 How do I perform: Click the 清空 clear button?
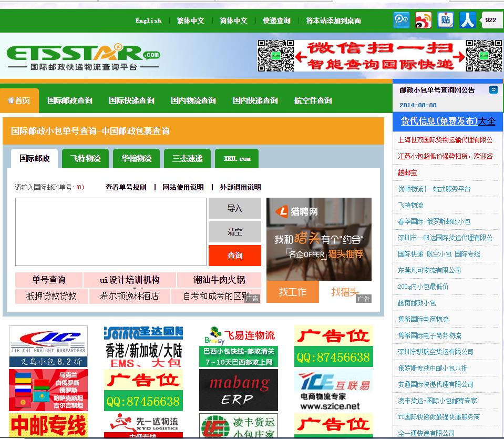pyautogui.click(x=235, y=231)
